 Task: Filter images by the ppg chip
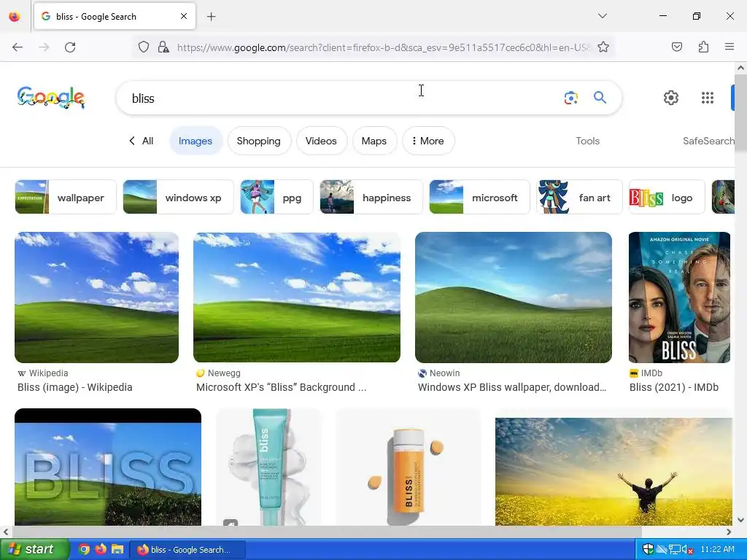[276, 197]
